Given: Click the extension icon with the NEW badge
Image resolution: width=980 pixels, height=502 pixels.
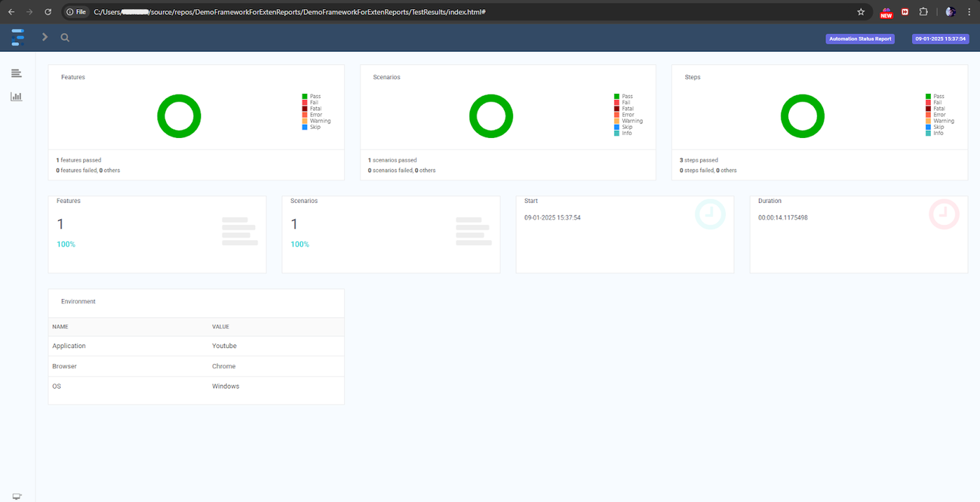Looking at the screenshot, I should click(x=886, y=13).
